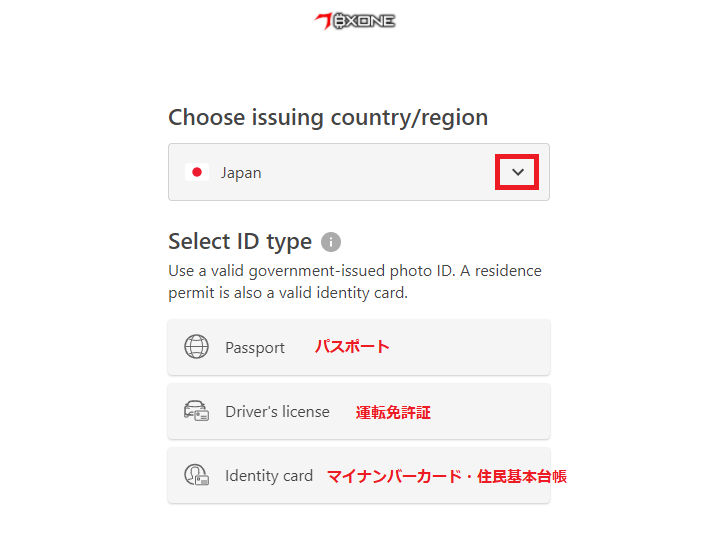Click the globe icon for Passport
This screenshot has width=728, height=542.
click(x=197, y=347)
